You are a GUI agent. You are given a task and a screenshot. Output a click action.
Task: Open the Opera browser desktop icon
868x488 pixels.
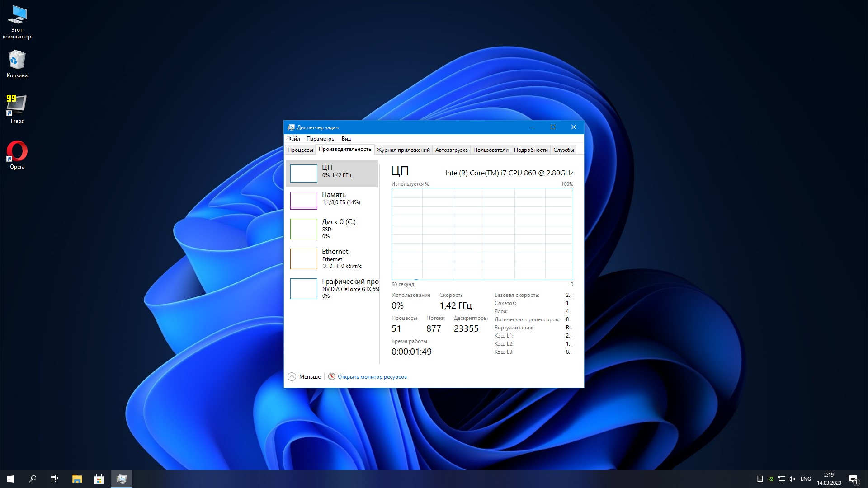(17, 152)
